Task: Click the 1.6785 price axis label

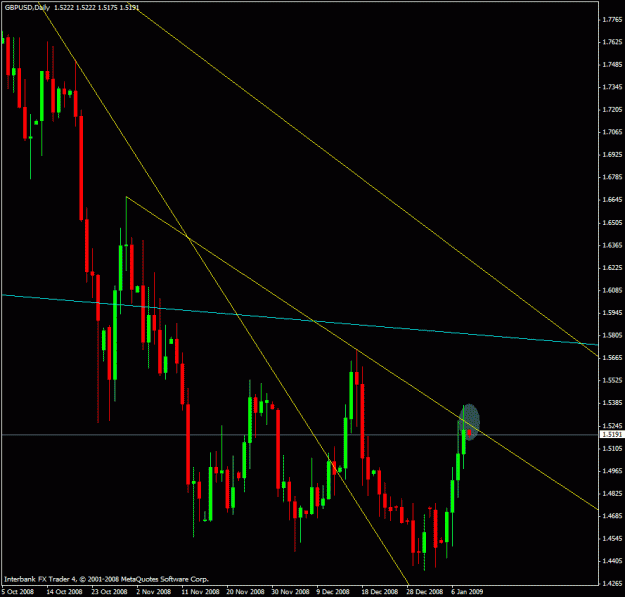Action: click(612, 177)
